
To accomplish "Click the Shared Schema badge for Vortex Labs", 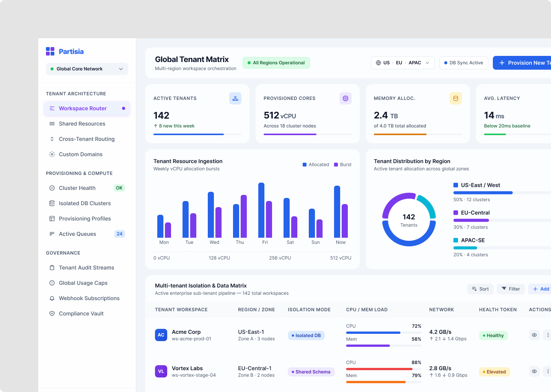I will click(311, 372).
